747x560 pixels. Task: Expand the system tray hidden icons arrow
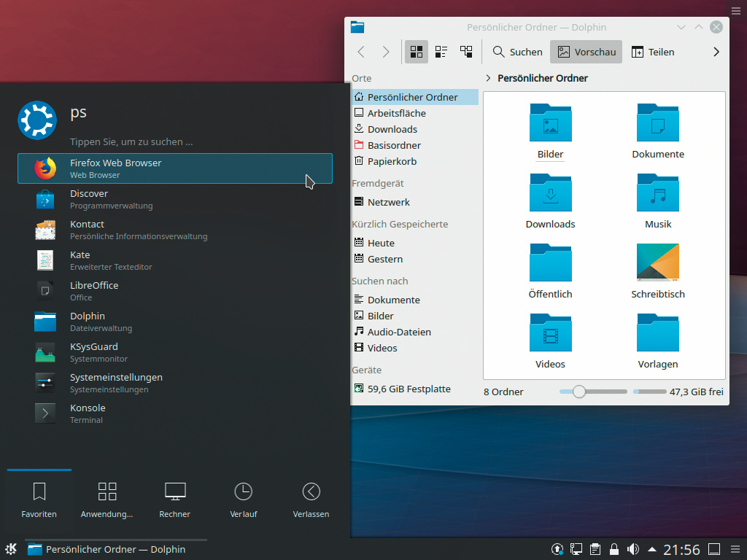coord(652,549)
